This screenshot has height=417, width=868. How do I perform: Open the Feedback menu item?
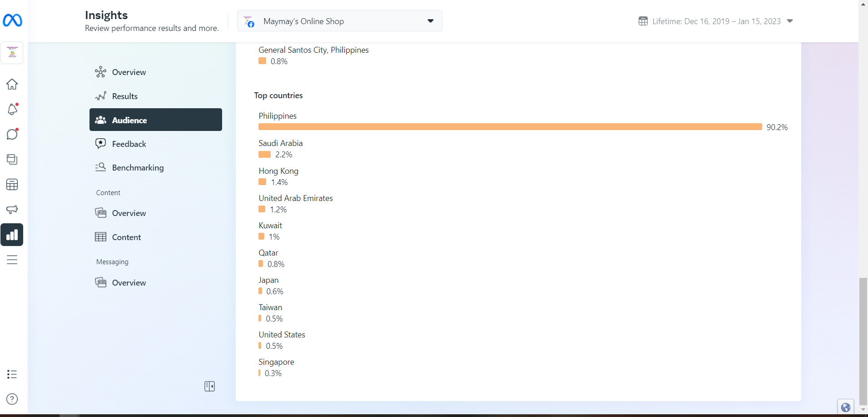coord(156,144)
